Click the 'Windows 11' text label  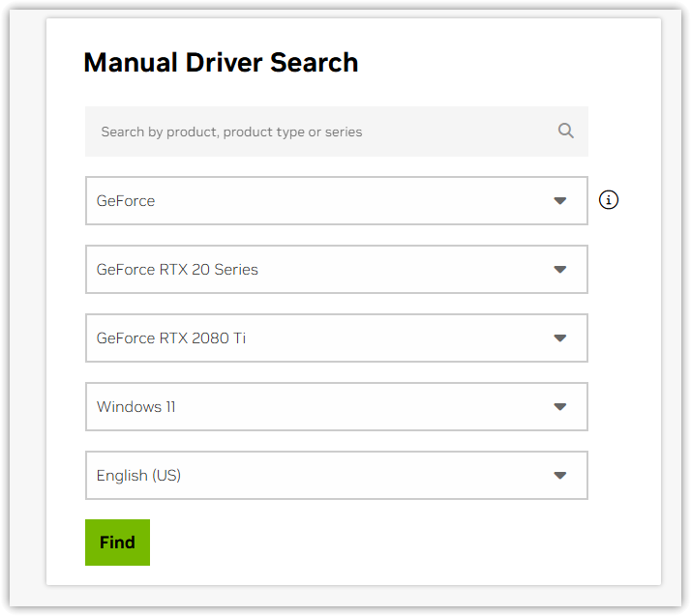[x=135, y=407]
